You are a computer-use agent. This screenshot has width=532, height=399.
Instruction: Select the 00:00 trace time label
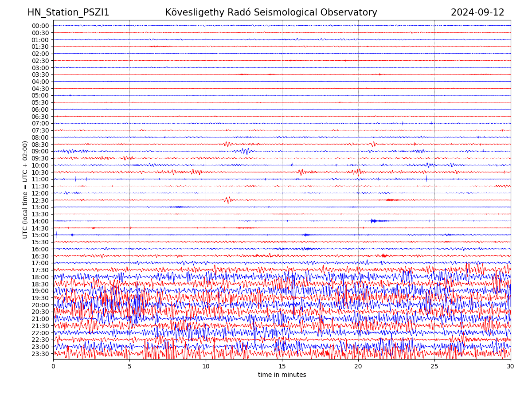tap(40, 26)
